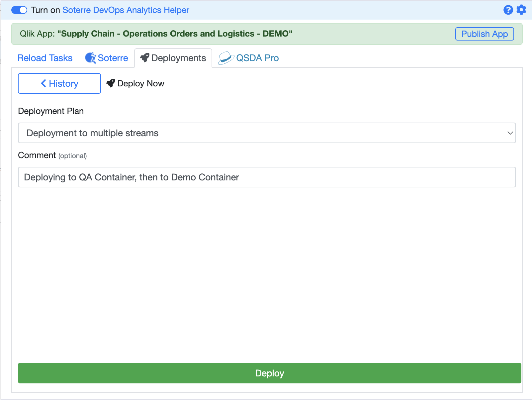
Task: Go back with the History button
Action: pyautogui.click(x=59, y=83)
